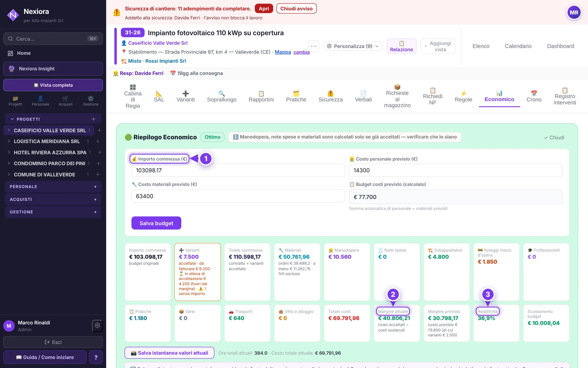The width and height of the screenshot is (588, 368).
Task: Click Salva istantanea valori attuali
Action: tap(169, 353)
